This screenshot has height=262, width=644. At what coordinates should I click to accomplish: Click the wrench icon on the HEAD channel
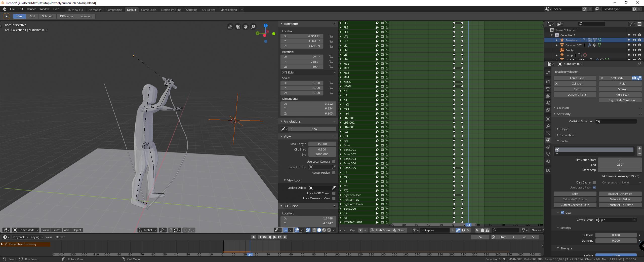pos(377,86)
